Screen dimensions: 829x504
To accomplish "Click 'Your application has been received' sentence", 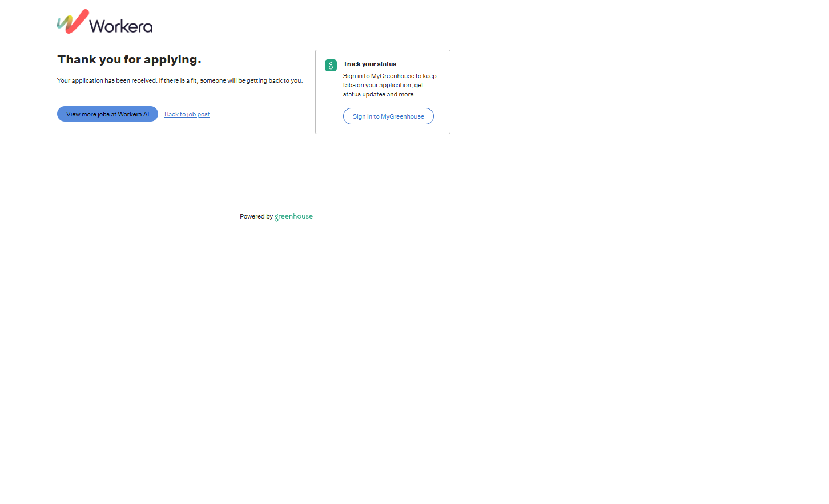I will click(x=107, y=81).
